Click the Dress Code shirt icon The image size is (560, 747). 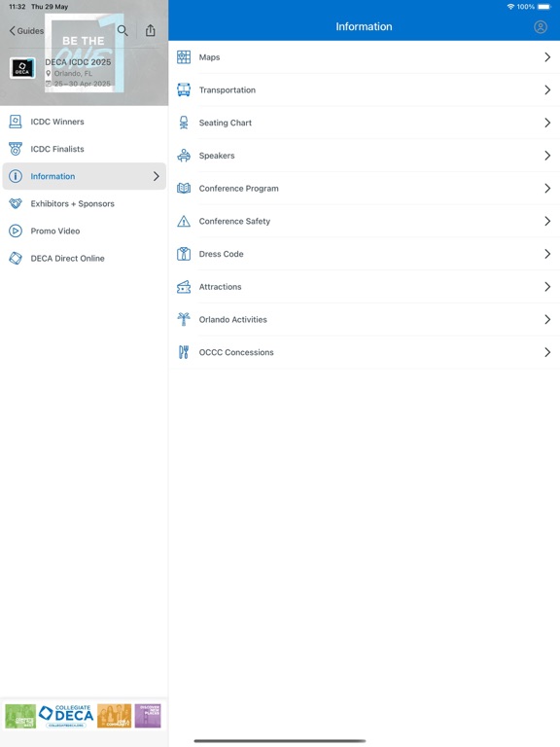[x=184, y=254]
